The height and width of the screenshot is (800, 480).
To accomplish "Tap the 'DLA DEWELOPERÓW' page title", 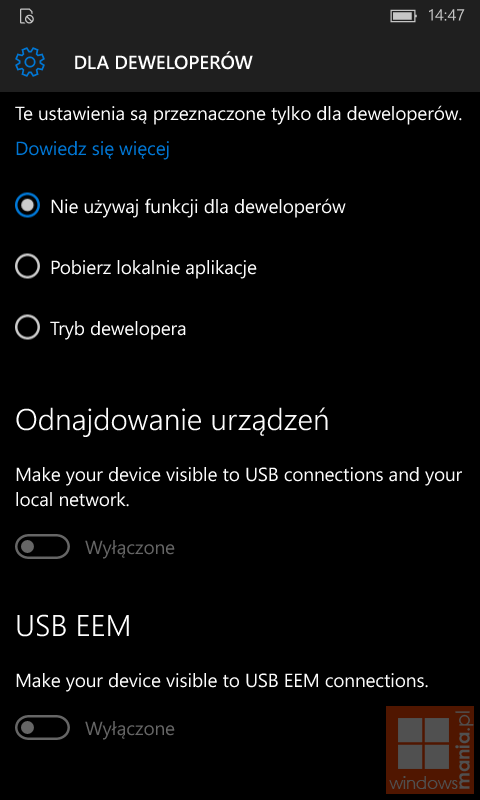I will click(x=163, y=63).
